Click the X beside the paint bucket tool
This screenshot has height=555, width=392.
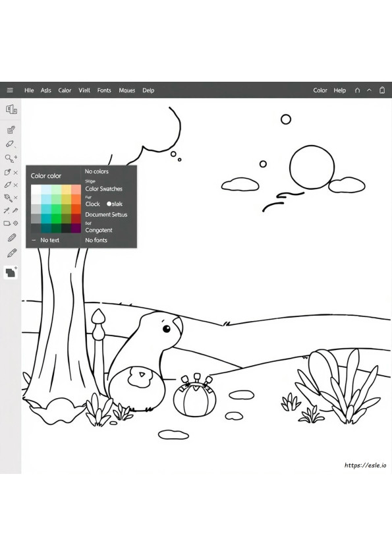[16, 173]
